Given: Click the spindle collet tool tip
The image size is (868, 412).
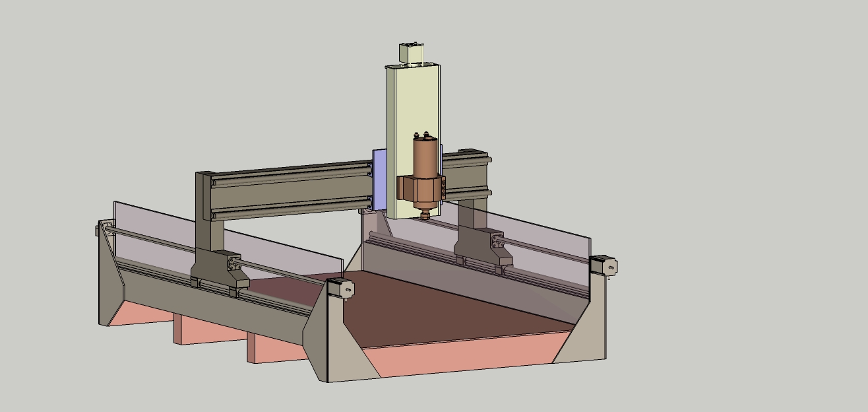Looking at the screenshot, I should click(x=425, y=215).
